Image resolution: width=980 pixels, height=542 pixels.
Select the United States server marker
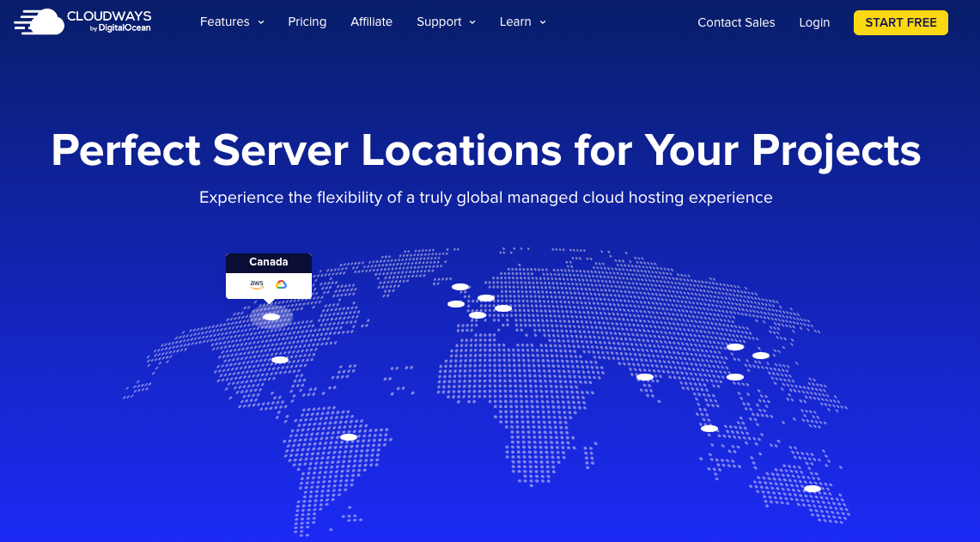(280, 360)
